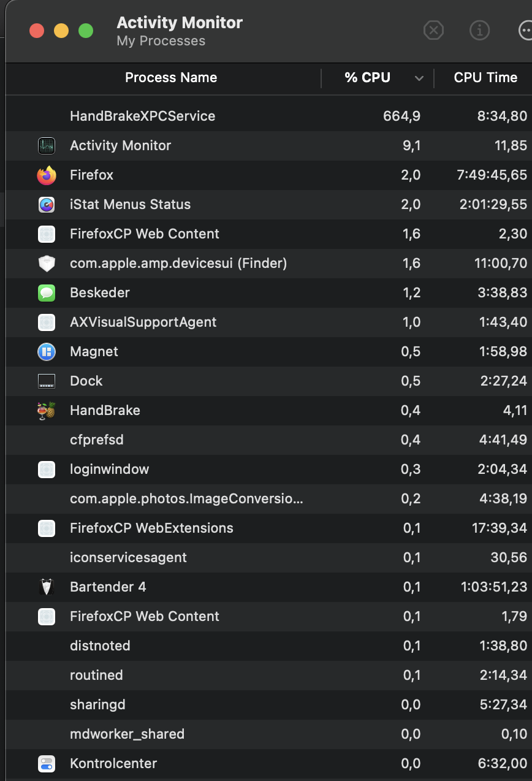The height and width of the screenshot is (781, 532).
Task: Click the HandBrake pineapple cocktail icon
Action: [47, 410]
